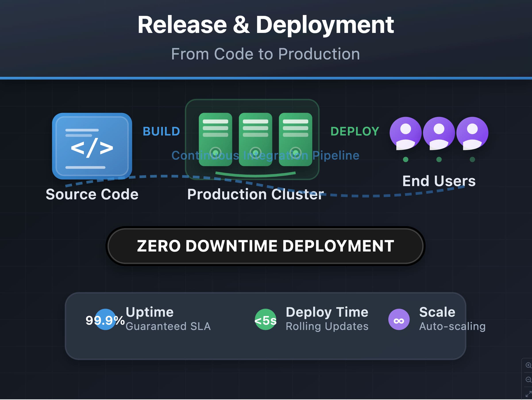Click the Release & Deployment title

(265, 25)
